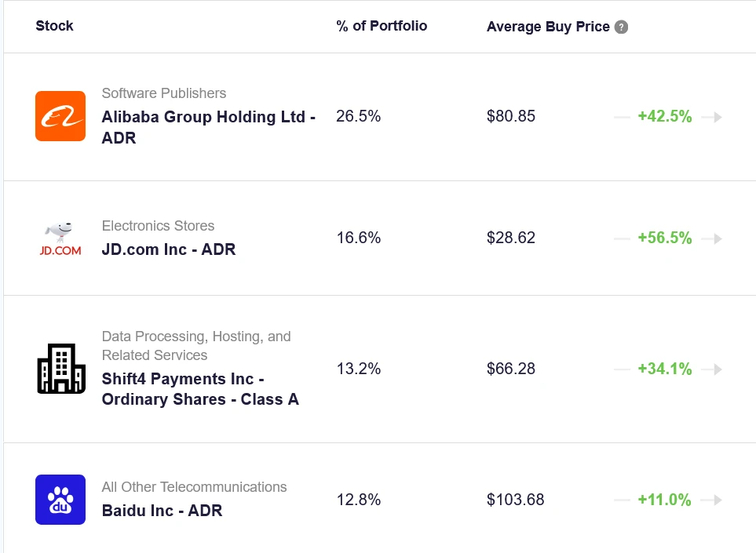Open Shift4 Payments Inc Class A stock
The width and height of the screenshot is (756, 553).
200,389
